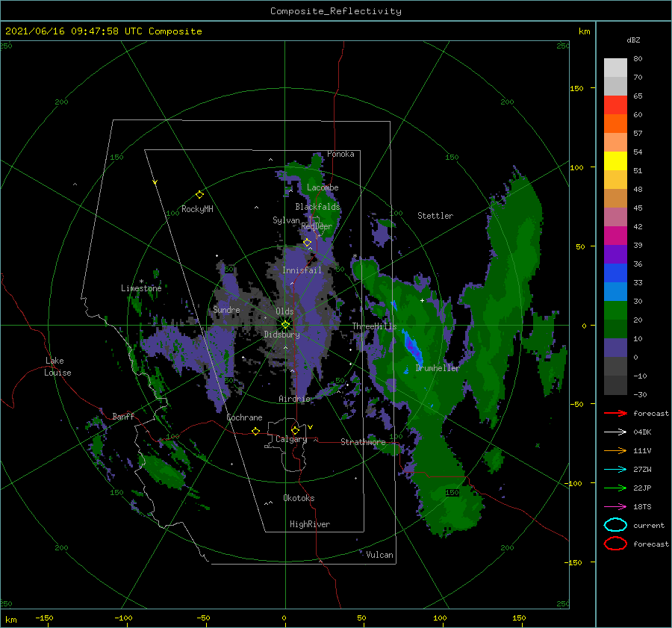Select the bright green 20-30 dBZ swatch
672x628 pixels.
coord(615,310)
